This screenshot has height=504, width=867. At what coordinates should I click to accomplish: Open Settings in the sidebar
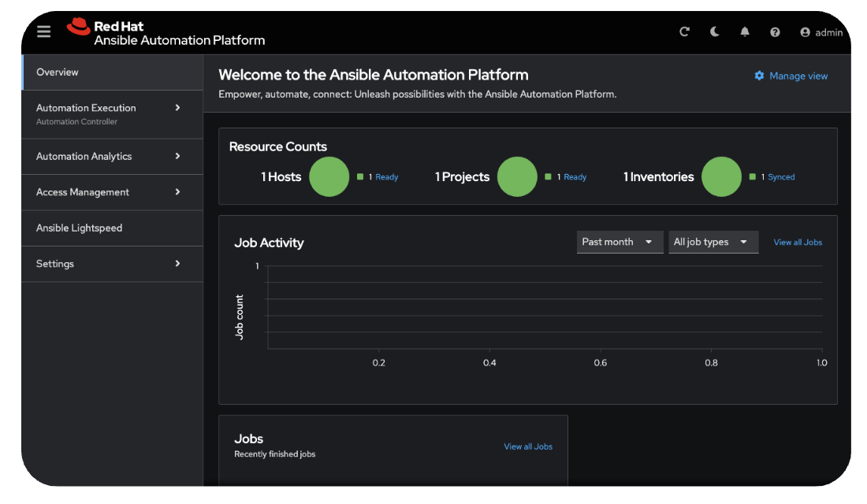click(112, 264)
